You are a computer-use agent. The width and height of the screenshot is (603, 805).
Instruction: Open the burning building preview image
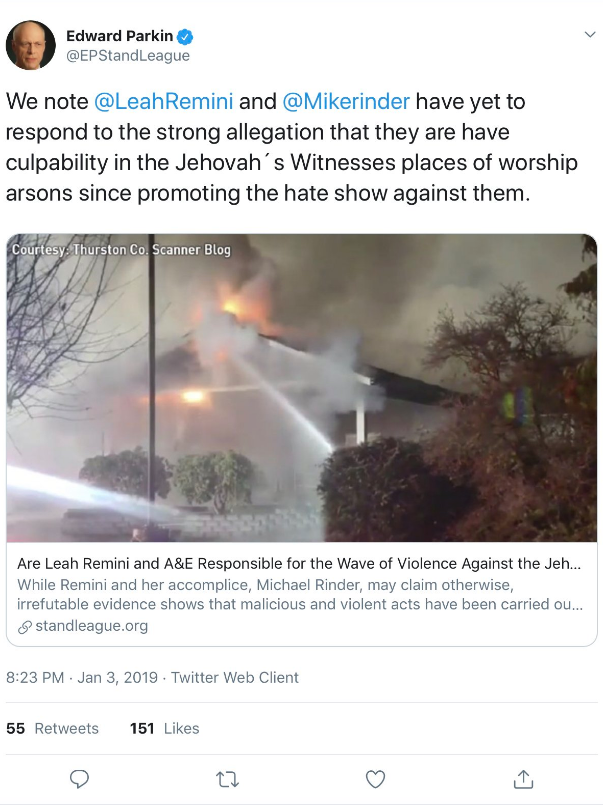302,388
